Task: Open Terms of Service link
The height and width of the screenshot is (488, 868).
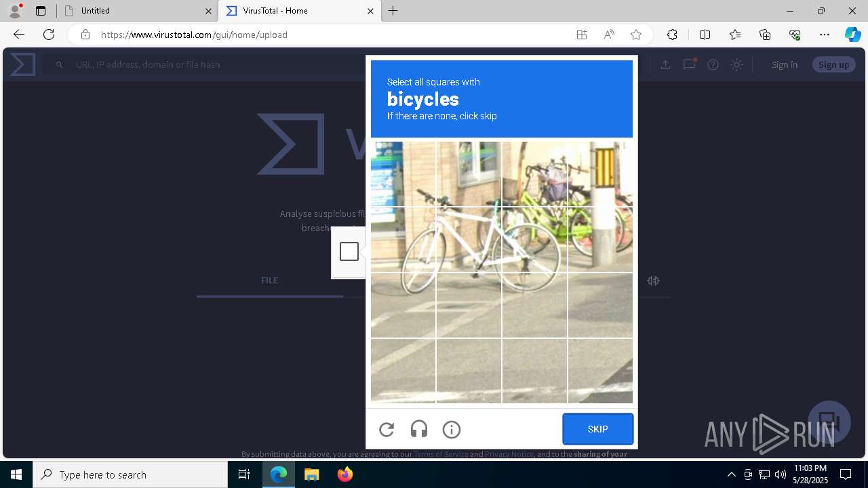Action: click(x=441, y=454)
